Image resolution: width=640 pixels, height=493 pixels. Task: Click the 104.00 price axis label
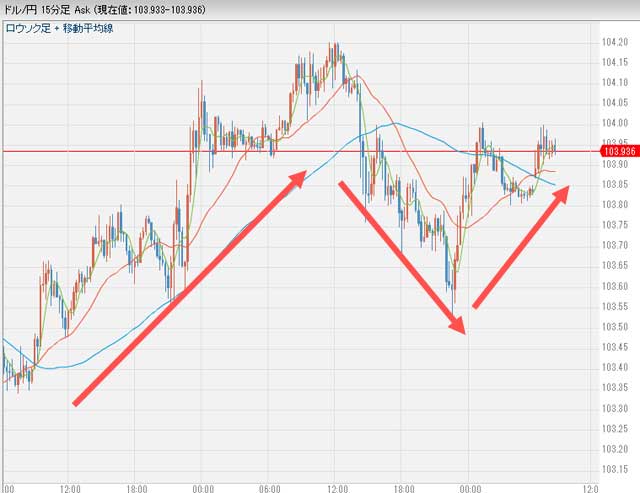pyautogui.click(x=615, y=123)
